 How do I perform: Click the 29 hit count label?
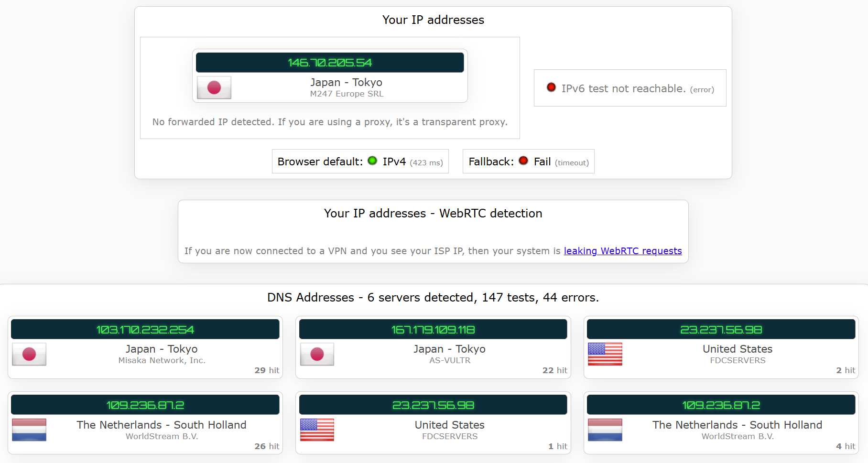click(267, 370)
